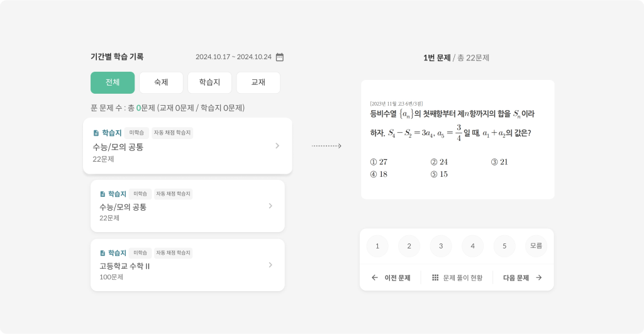Select answer choice 1 circle
Image resolution: width=644 pixels, height=334 pixels.
pos(377,246)
